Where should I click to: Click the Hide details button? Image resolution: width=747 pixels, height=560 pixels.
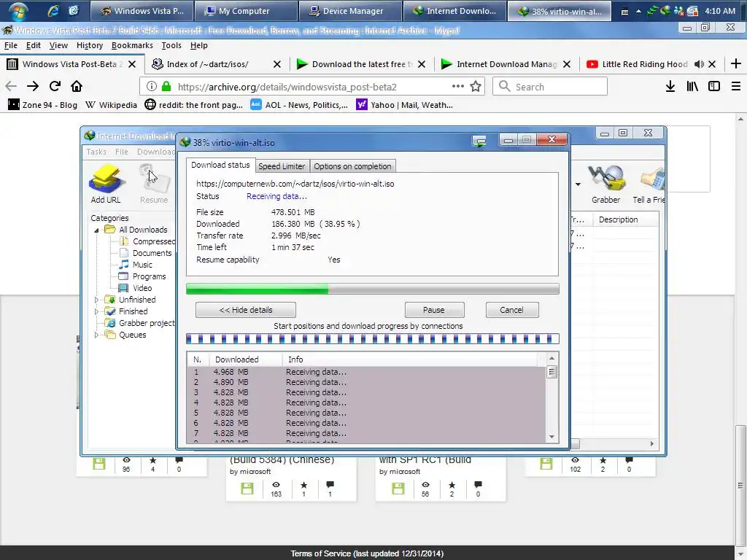(x=245, y=310)
